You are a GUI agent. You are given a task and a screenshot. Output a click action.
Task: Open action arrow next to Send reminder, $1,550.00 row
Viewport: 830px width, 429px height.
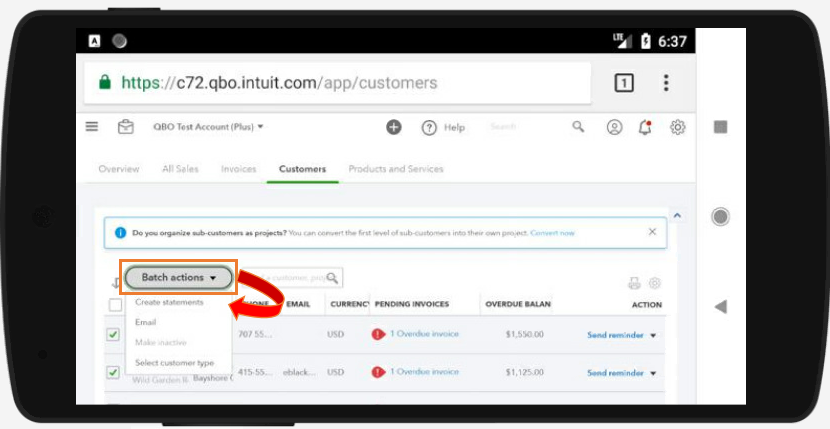pos(653,335)
